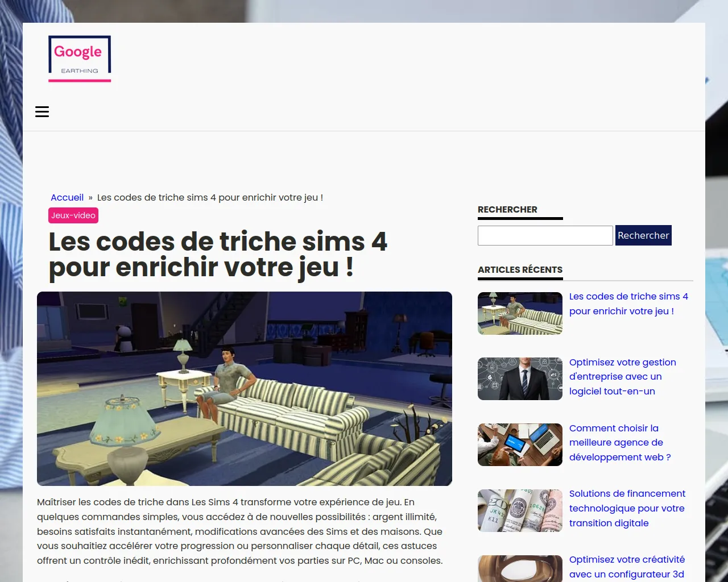Click the RECHERCHER sidebar heading

click(x=507, y=210)
